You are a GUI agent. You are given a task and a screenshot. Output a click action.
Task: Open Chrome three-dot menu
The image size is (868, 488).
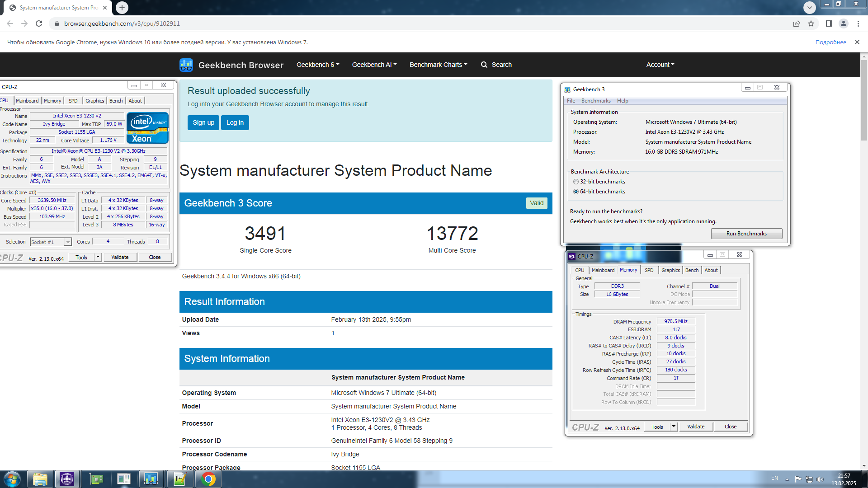858,23
